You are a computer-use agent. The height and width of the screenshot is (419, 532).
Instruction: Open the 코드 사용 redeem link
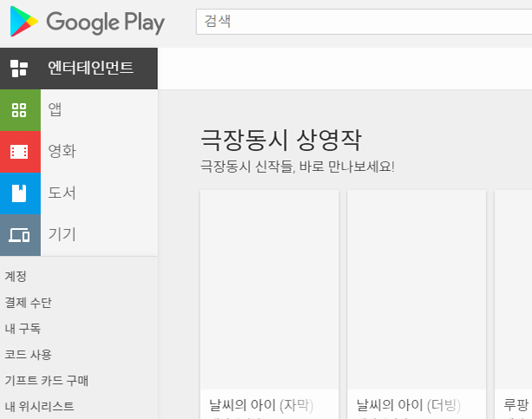tap(28, 355)
